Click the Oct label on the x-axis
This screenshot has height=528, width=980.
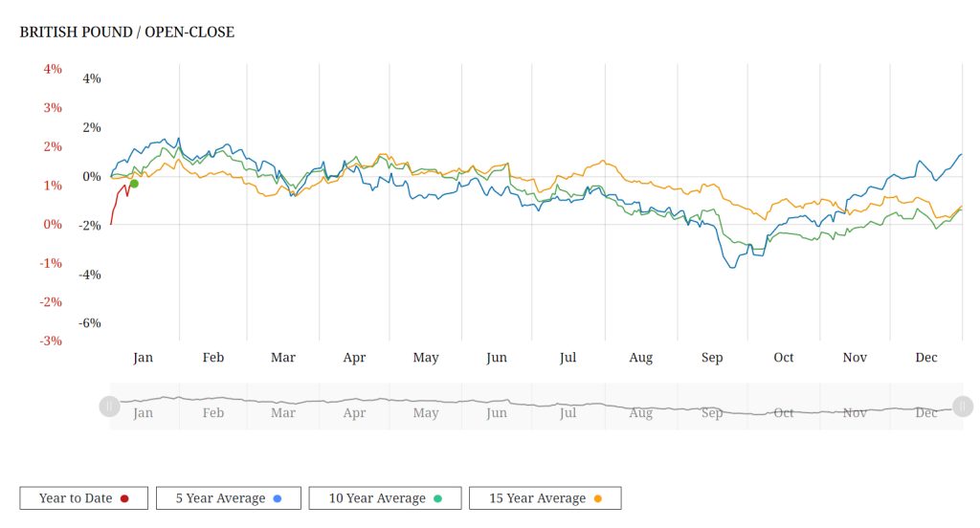pos(783,358)
